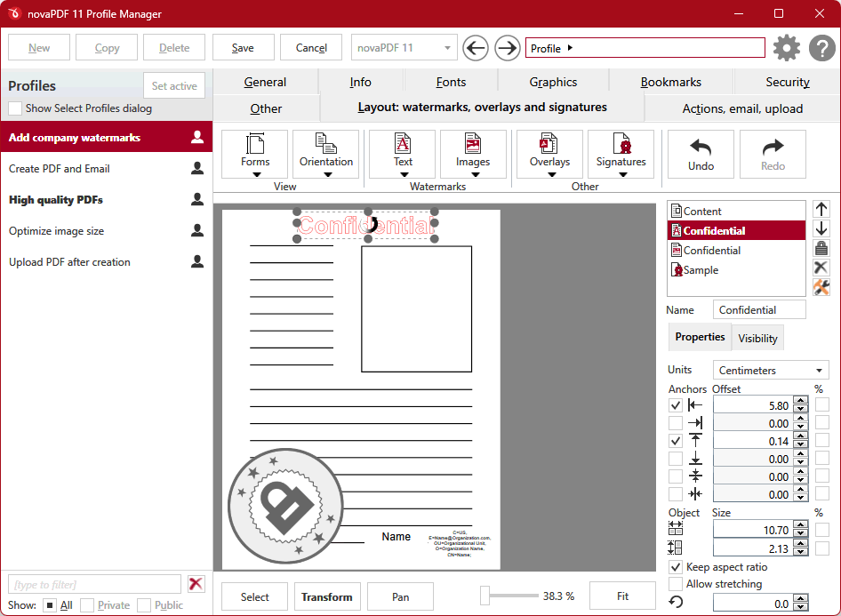The height and width of the screenshot is (616, 841).
Task: Open the Units Centimeters dropdown
Action: point(771,370)
